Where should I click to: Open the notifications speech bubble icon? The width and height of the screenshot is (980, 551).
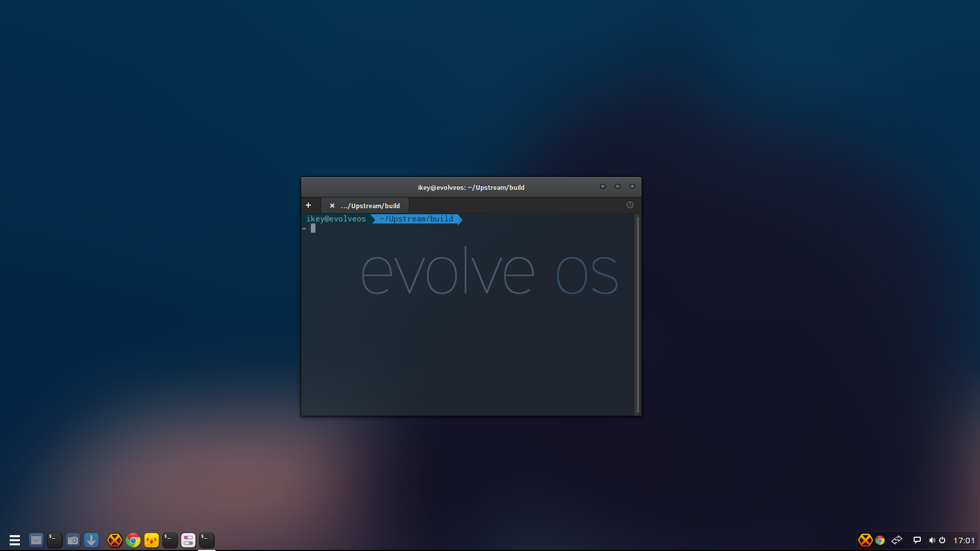pos(917,540)
